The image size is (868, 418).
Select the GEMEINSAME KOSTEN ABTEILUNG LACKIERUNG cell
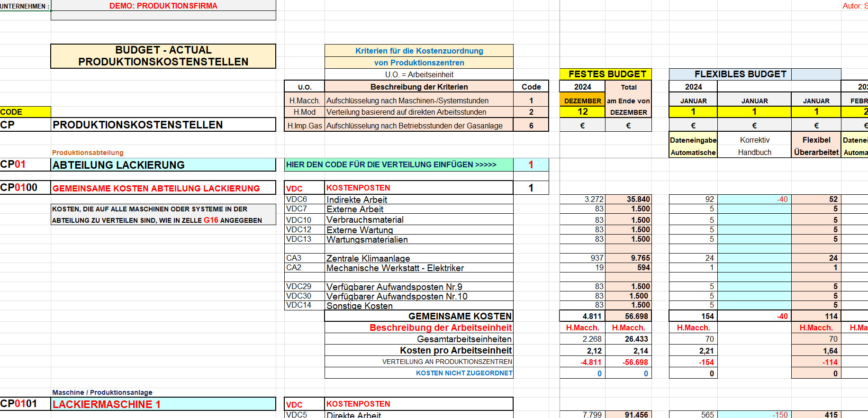163,188
